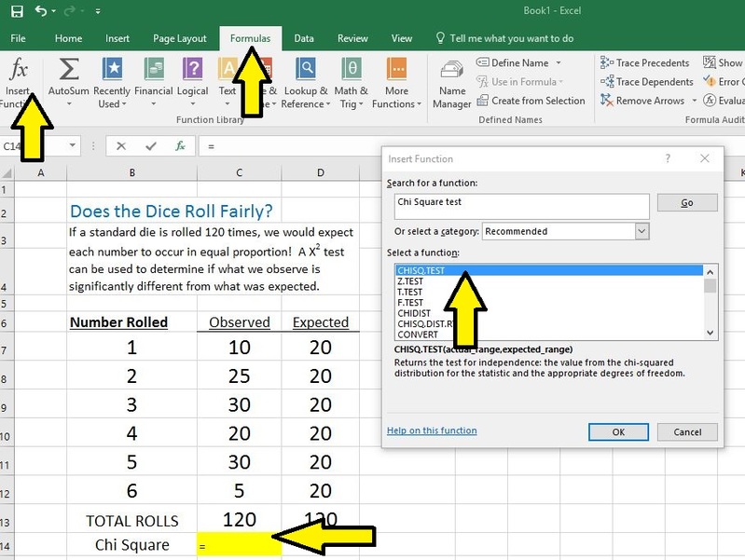Expand the Define Name dropdown

[x=559, y=63]
